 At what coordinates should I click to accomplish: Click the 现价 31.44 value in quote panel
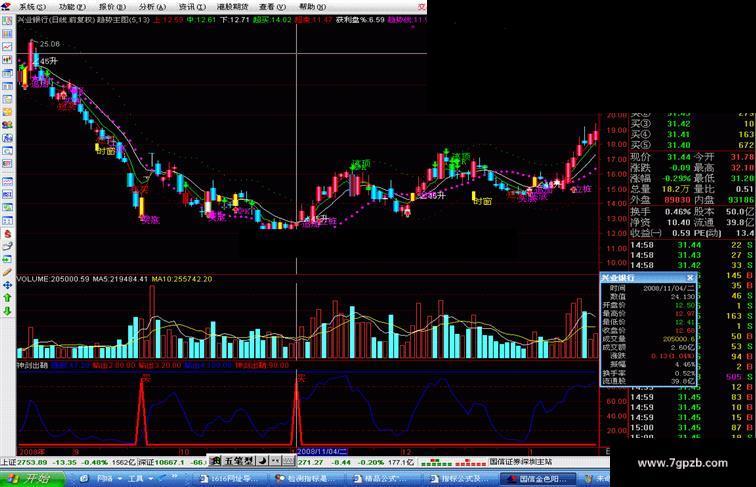coord(678,157)
